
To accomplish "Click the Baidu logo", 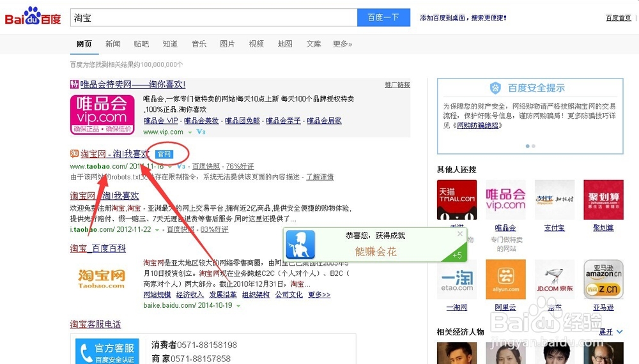I will (x=33, y=17).
